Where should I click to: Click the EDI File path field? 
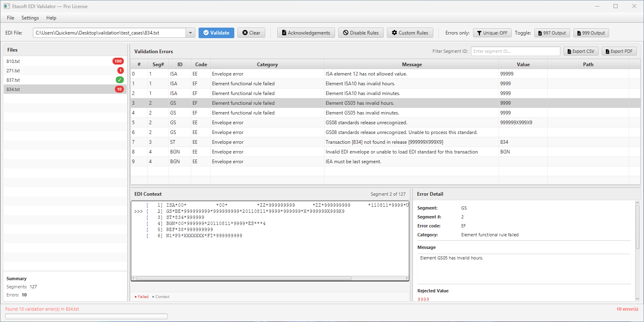(x=110, y=33)
